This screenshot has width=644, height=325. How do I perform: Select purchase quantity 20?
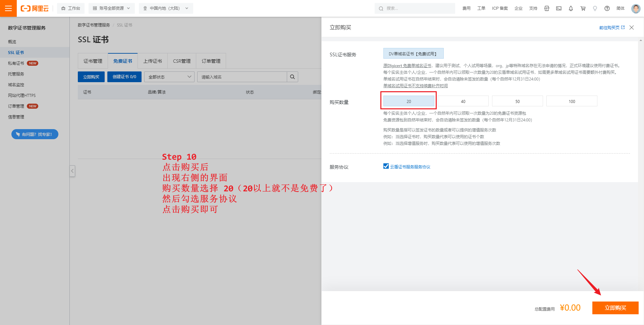409,101
